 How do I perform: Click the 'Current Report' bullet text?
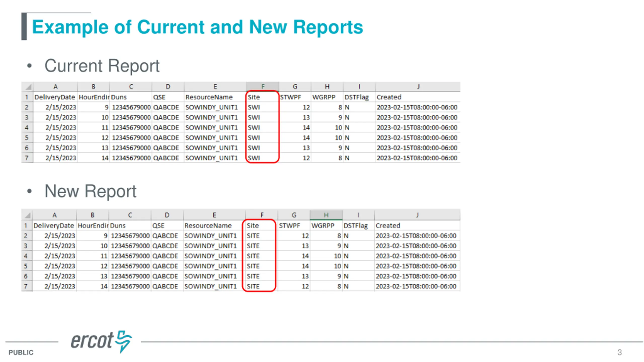click(x=102, y=66)
